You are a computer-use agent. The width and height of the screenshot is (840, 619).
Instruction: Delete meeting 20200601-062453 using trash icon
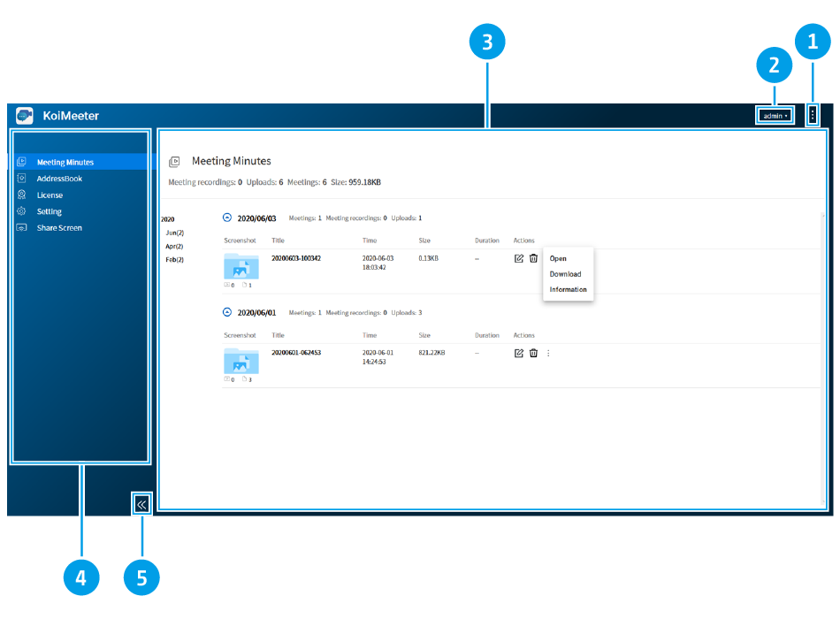(x=533, y=353)
